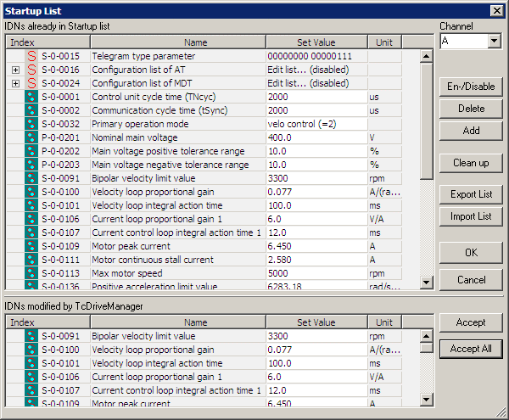Click teal icon of S-0-0091 in Startup list
Screen dimensions: 509x420
[31, 178]
